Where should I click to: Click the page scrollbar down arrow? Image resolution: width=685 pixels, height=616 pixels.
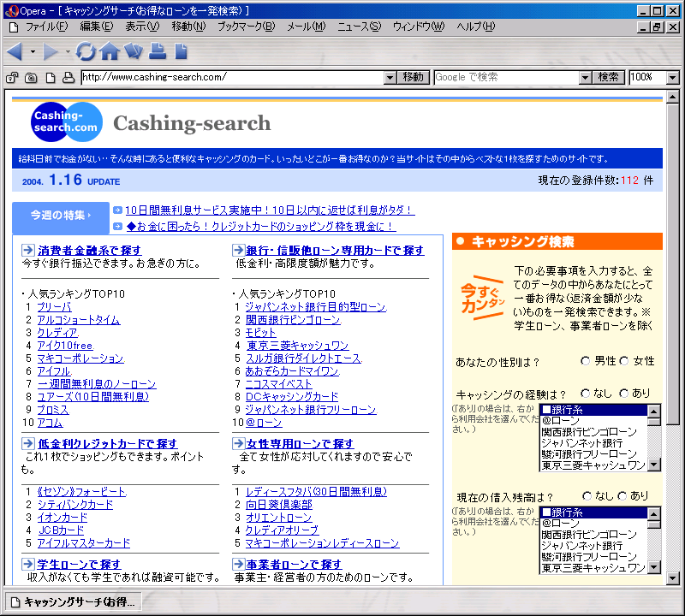pyautogui.click(x=673, y=578)
